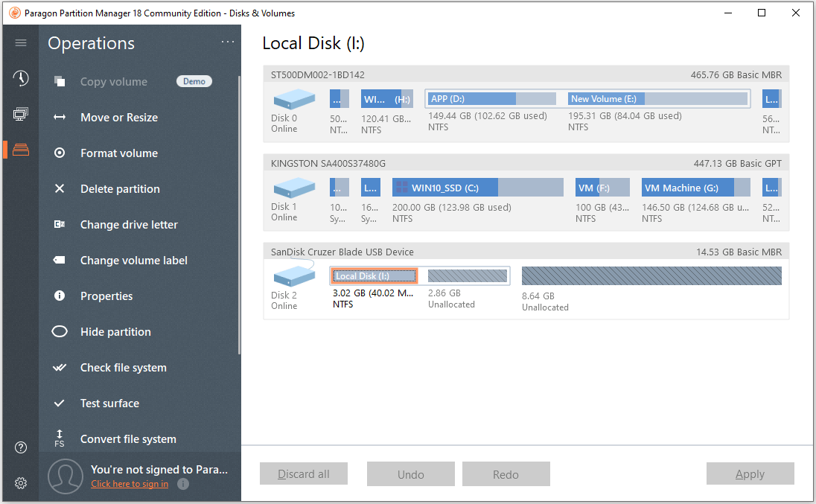Click the Check file system double-check icon
This screenshot has width=816, height=504.
60,367
